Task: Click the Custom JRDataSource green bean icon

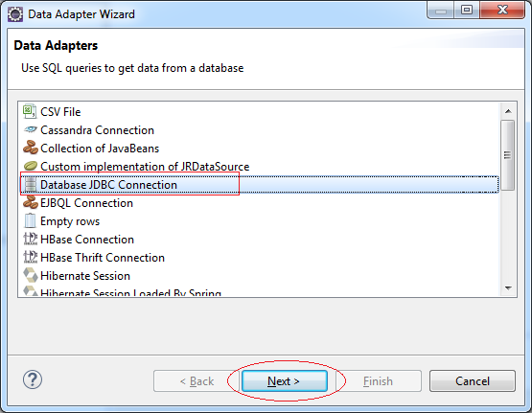Action: pos(30,166)
